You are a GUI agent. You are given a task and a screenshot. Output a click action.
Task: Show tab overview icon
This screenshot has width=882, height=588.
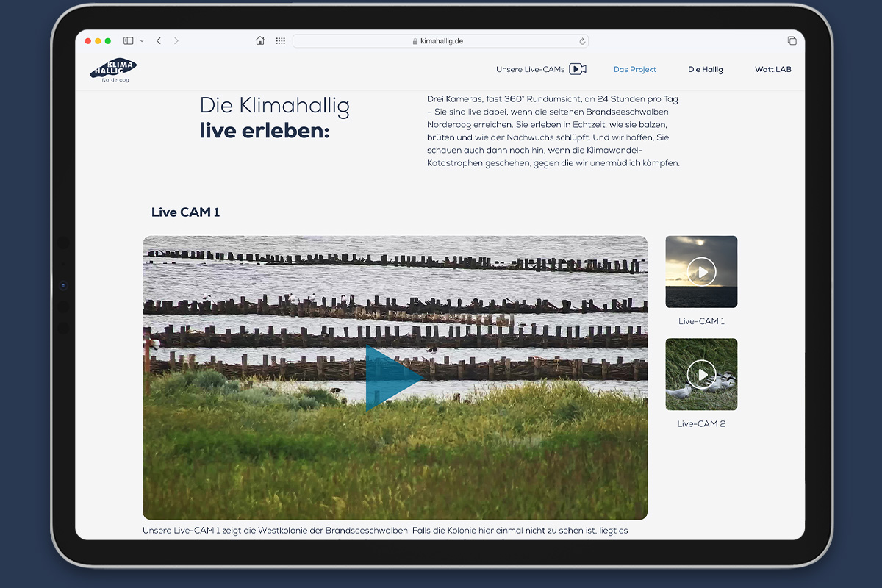[792, 41]
